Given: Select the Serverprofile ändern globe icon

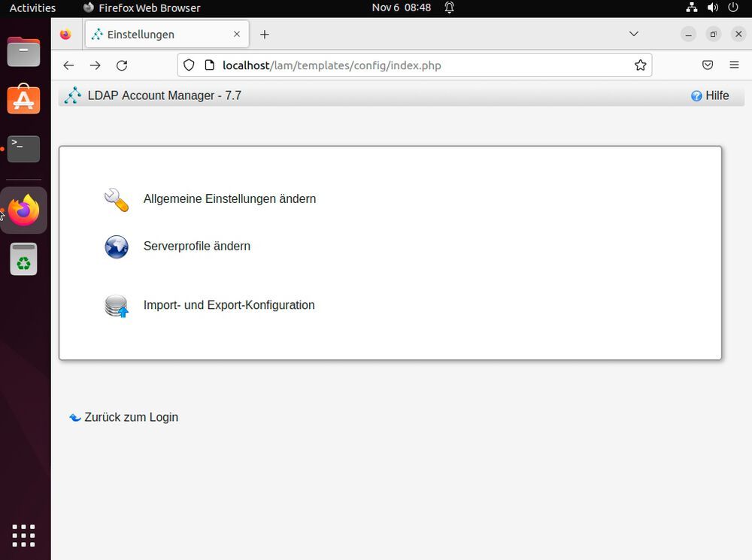Looking at the screenshot, I should (116, 246).
